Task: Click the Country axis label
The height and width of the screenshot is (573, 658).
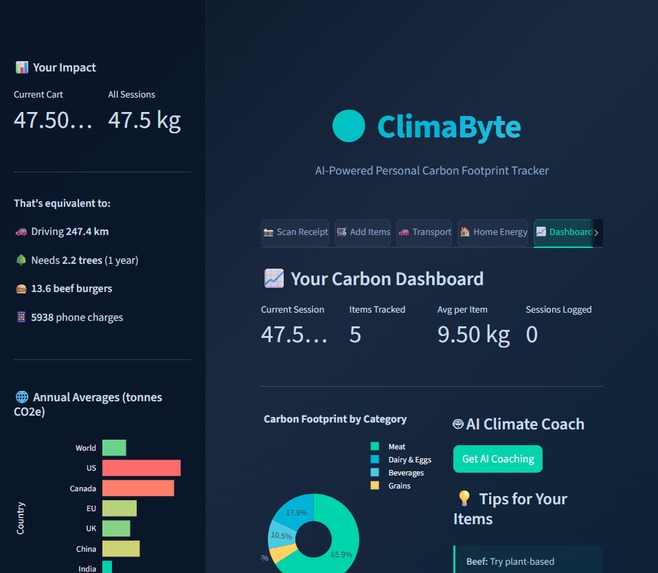Action: (20, 518)
